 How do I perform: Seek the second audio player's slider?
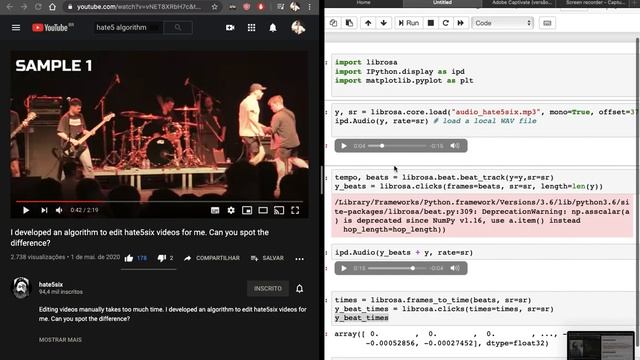(397, 268)
